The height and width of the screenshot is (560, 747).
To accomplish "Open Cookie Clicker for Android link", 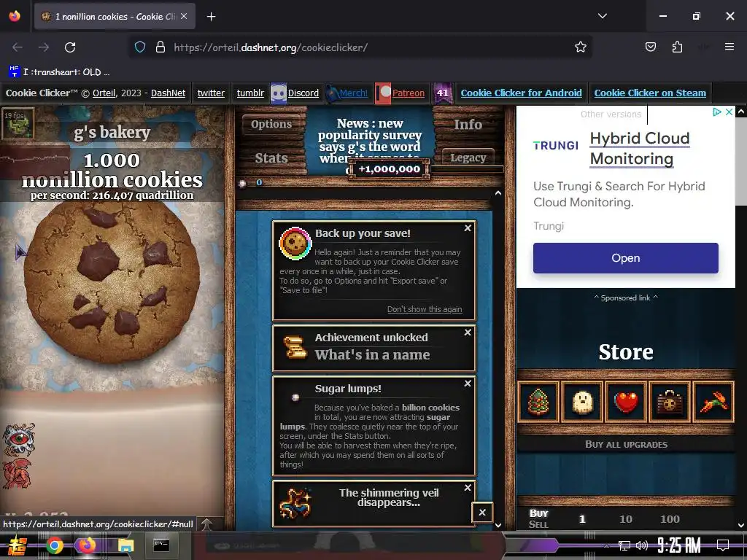I will [521, 93].
